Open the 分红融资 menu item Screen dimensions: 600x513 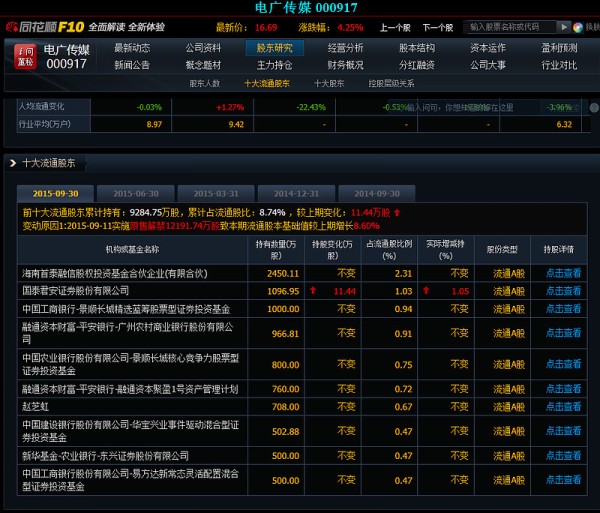pos(417,65)
